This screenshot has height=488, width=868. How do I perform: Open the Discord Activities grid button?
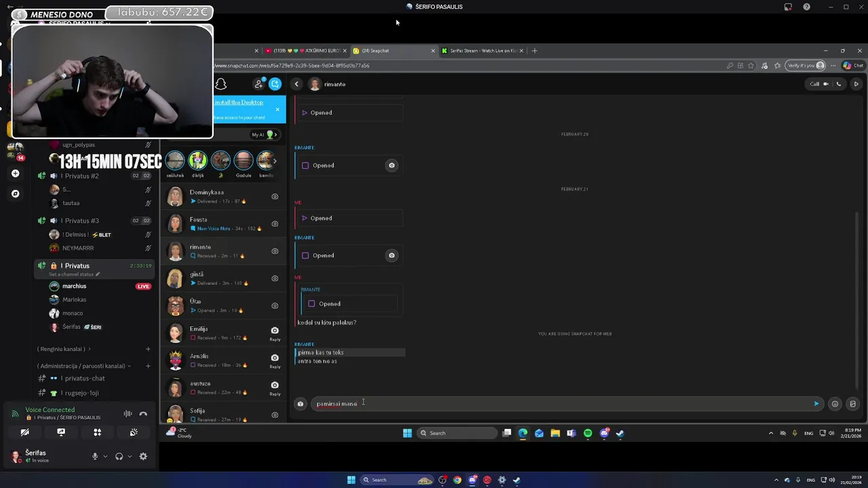point(97,432)
